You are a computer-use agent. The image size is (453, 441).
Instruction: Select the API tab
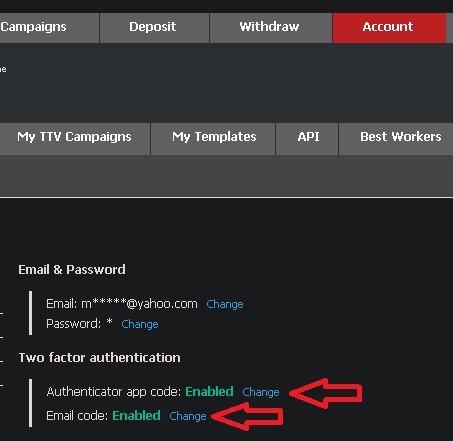(307, 139)
